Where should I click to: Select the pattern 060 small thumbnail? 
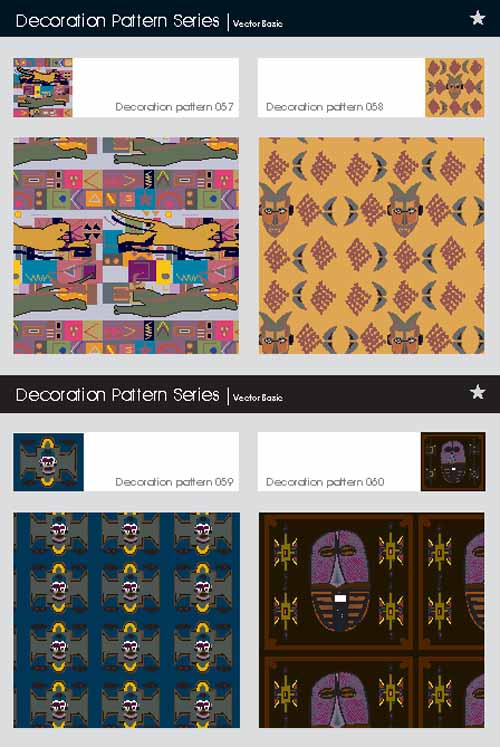453,462
